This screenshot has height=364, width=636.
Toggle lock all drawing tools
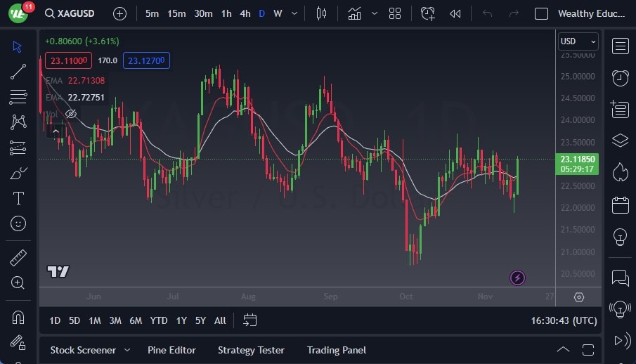18,342
